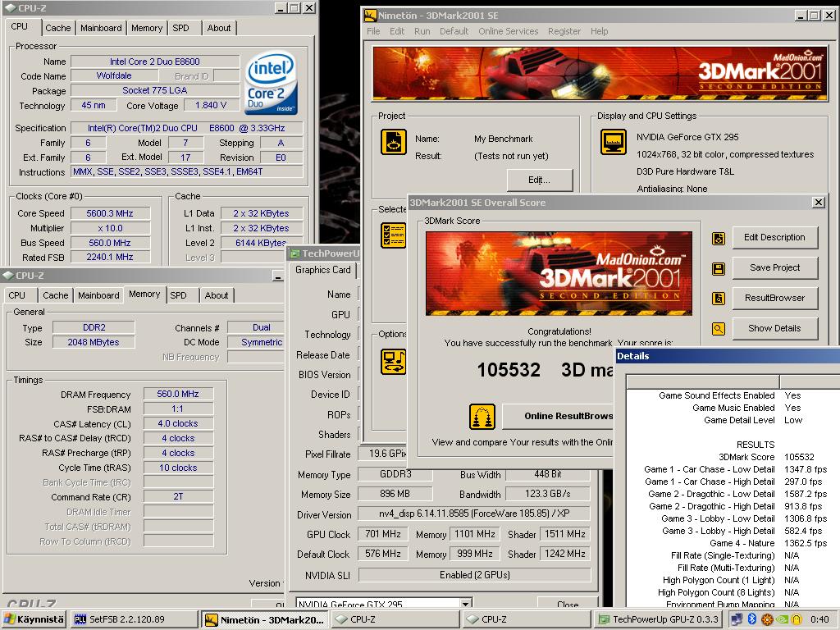Click NVIDIA SLI Enabled field
The width and height of the screenshot is (840, 630).
coord(473,575)
